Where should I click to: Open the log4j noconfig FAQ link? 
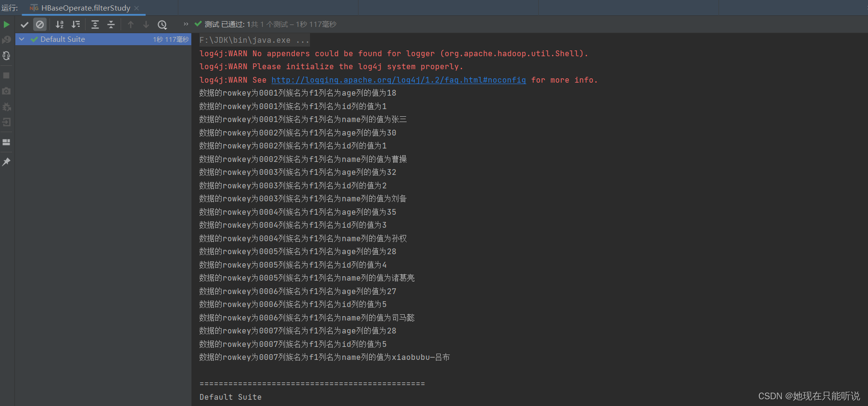pos(398,80)
